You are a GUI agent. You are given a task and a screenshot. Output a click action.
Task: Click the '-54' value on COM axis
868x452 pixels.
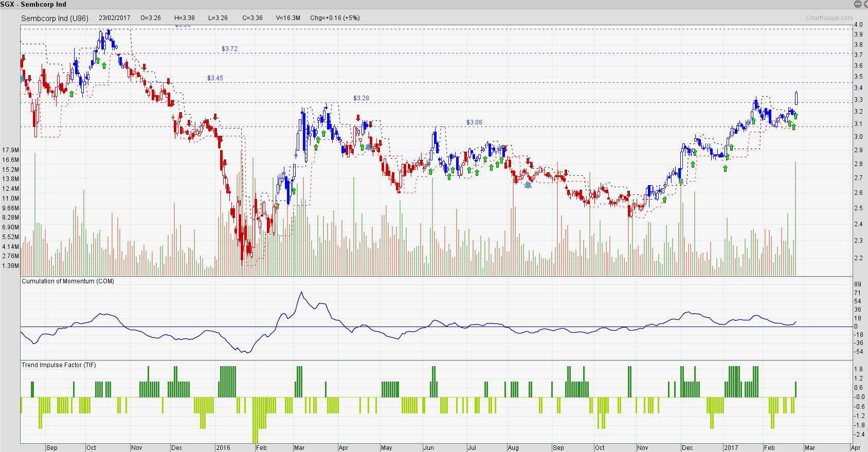click(x=858, y=352)
